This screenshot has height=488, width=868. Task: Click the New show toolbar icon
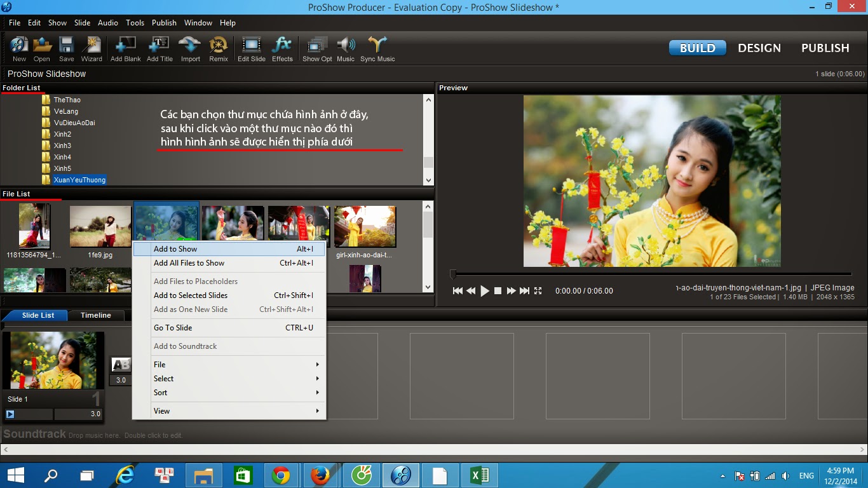tap(19, 48)
